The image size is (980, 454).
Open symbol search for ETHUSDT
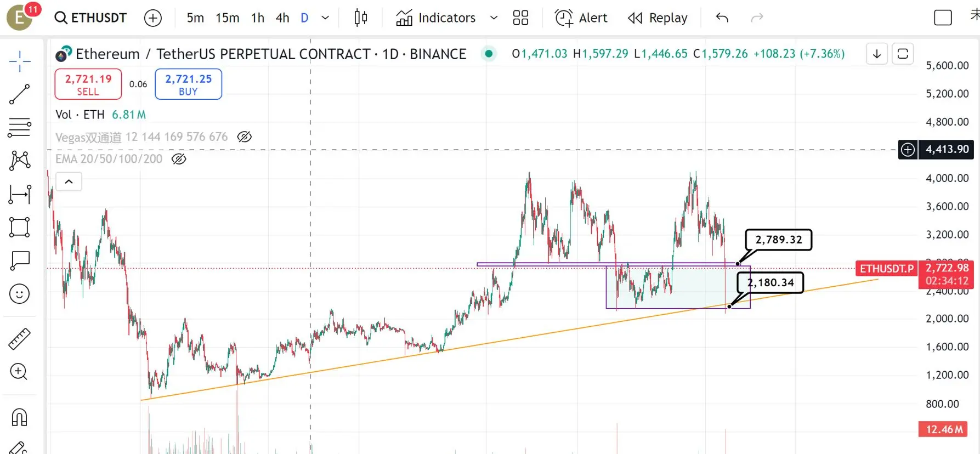90,18
